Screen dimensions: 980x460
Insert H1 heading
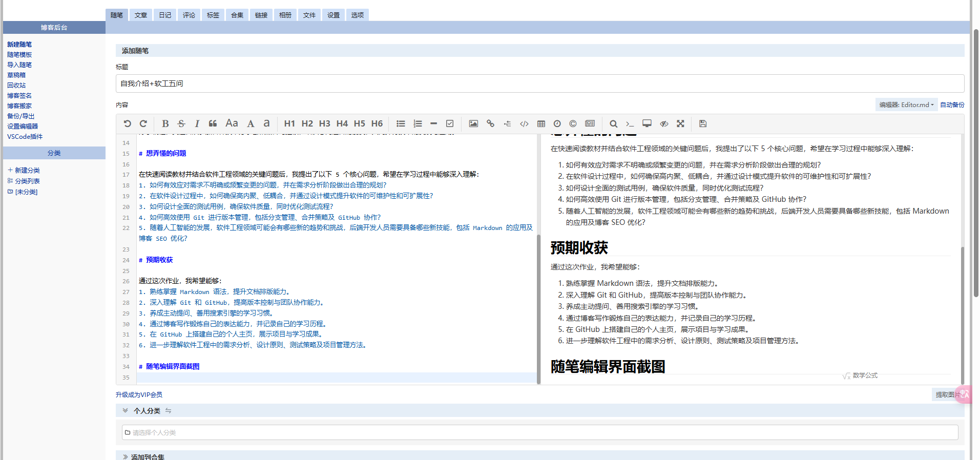[289, 123]
